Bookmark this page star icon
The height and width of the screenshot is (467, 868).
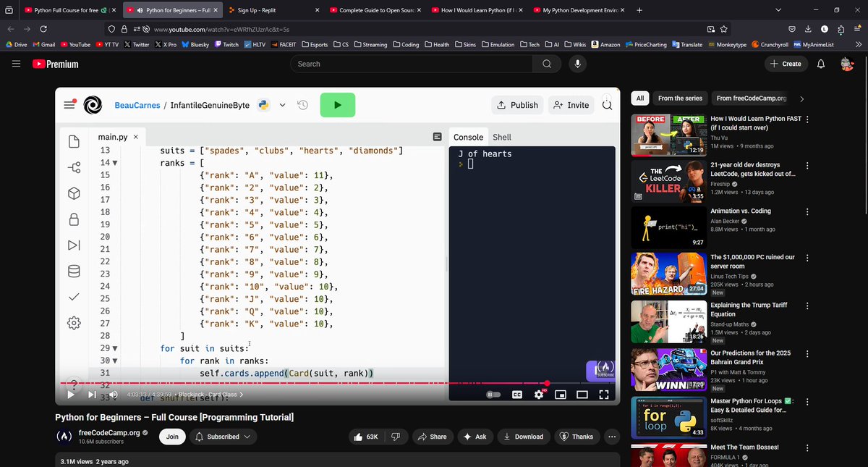[724, 29]
